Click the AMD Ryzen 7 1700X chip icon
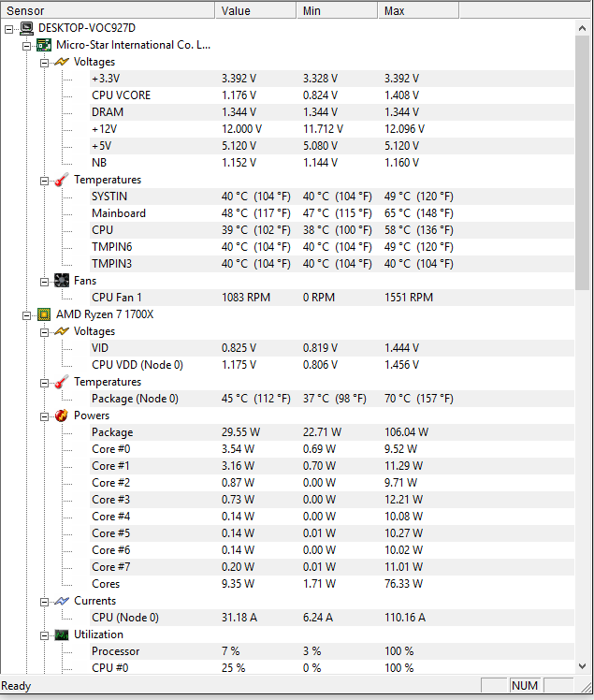 [44, 314]
